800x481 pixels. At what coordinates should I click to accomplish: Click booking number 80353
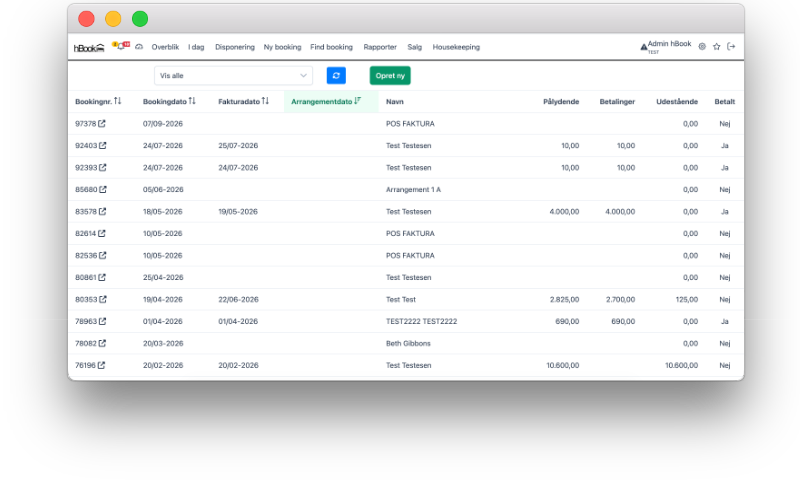[86, 299]
